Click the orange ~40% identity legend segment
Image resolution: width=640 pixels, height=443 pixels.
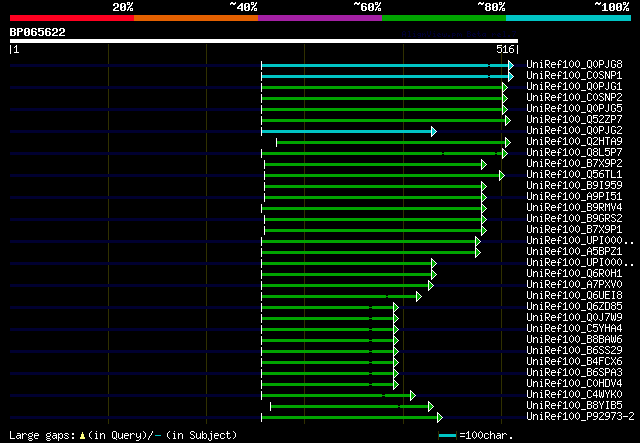(x=196, y=18)
